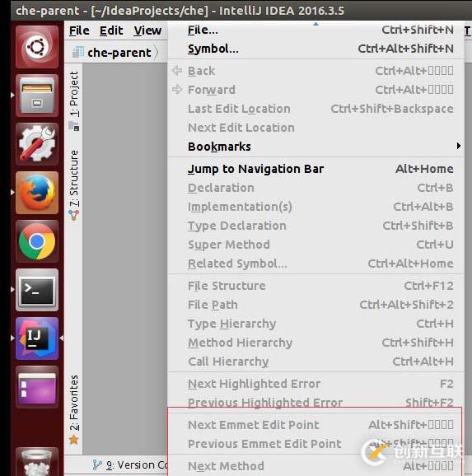Launch Google Chrome from the dock

[x=37, y=241]
